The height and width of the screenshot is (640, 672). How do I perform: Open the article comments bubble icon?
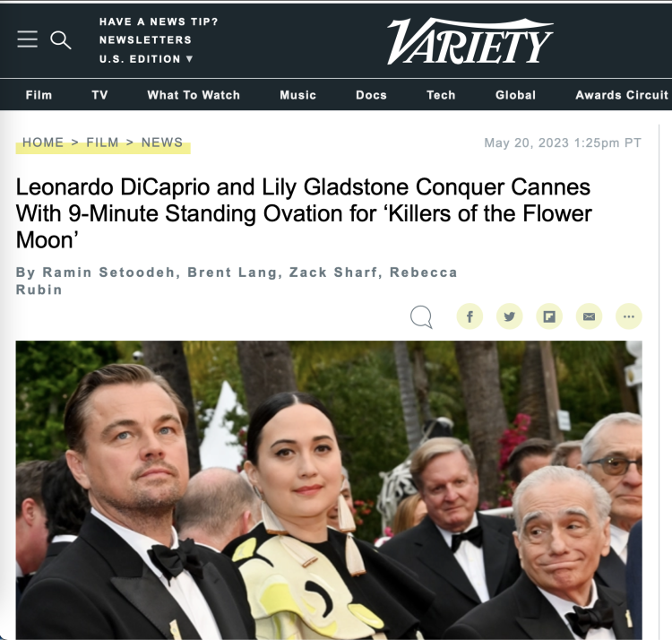point(421,316)
